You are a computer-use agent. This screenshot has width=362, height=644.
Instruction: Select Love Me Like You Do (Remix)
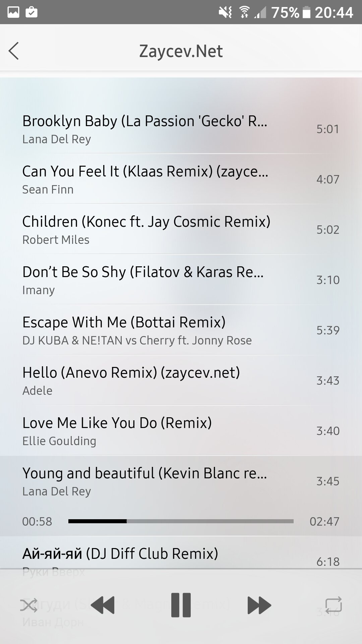tap(181, 431)
